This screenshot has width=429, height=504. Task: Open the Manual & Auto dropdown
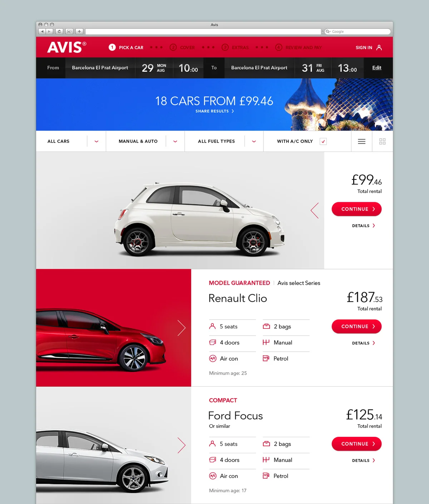175,142
